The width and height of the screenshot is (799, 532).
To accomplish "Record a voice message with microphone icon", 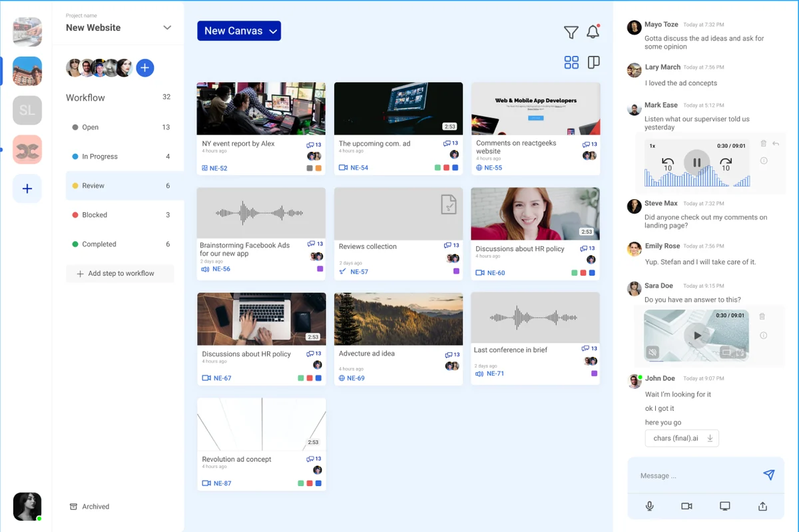I will (x=649, y=506).
